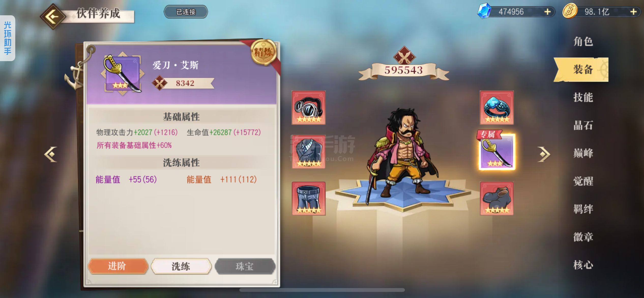644x298 pixels.
Task: Go to previous partner with left arrow
Action: (50, 154)
